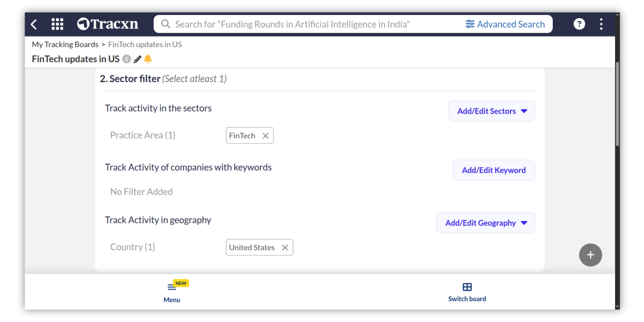
Task: Open the Menu tab at bottom
Action: coord(172,292)
